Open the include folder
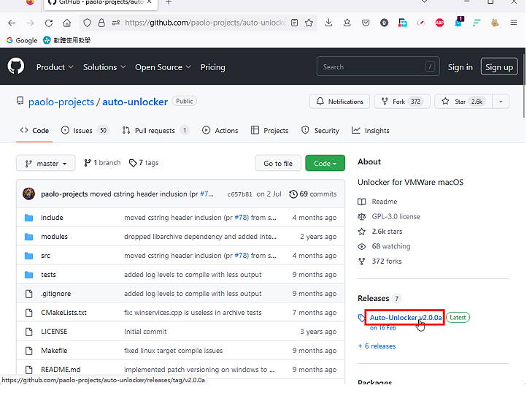This screenshot has height=396, width=532. pos(52,217)
